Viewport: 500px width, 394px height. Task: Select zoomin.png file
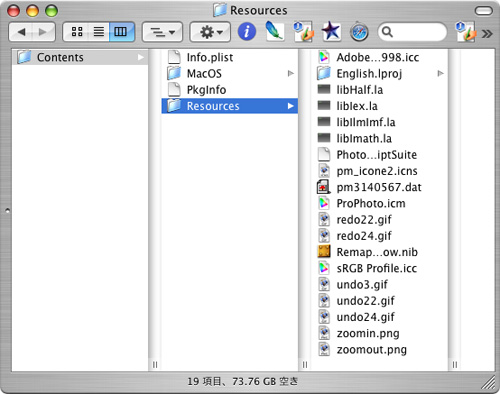(x=380, y=333)
